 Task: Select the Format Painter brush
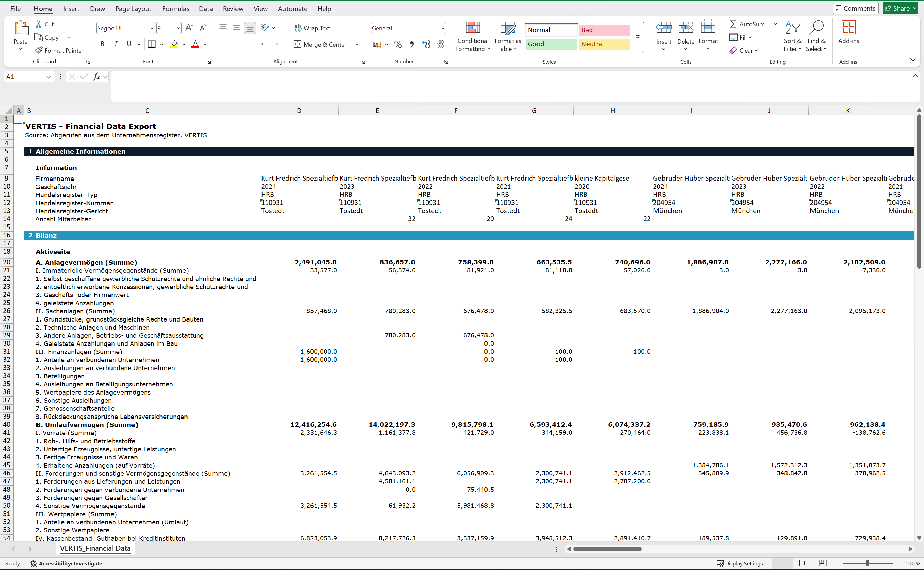pyautogui.click(x=39, y=50)
